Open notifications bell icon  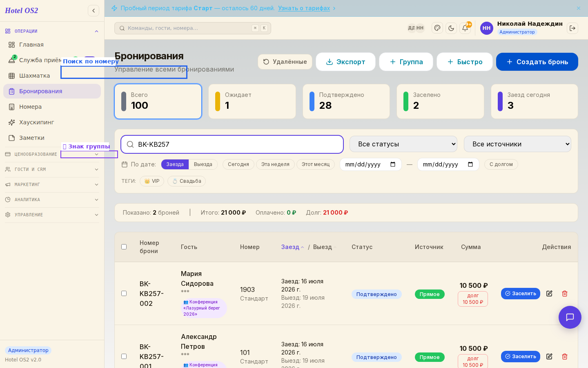(465, 28)
